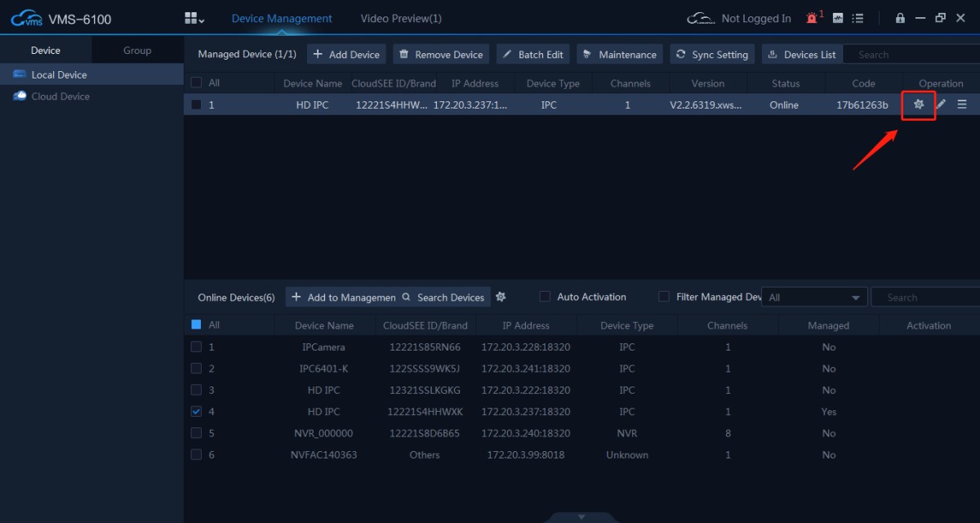Switch to the Video Preview(1) tab
Screen dimensions: 980x523
click(401, 18)
